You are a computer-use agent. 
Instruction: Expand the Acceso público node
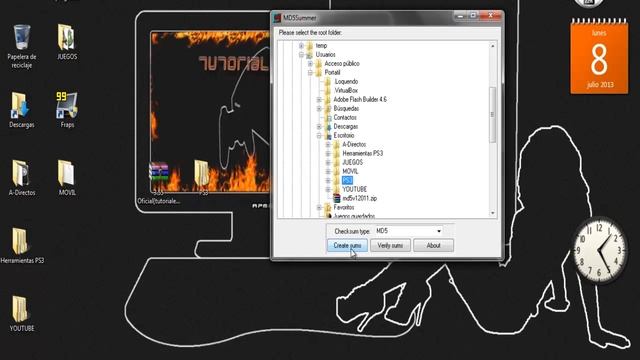coord(310,64)
